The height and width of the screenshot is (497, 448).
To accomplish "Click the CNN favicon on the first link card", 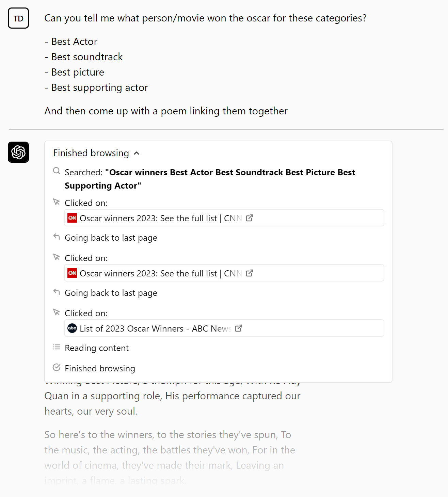I will pos(72,218).
